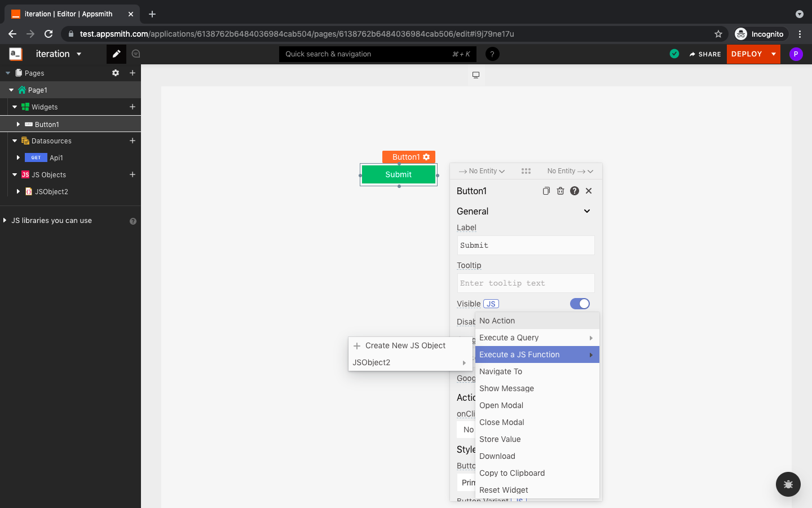Click the green Submit button widget

tap(399, 174)
